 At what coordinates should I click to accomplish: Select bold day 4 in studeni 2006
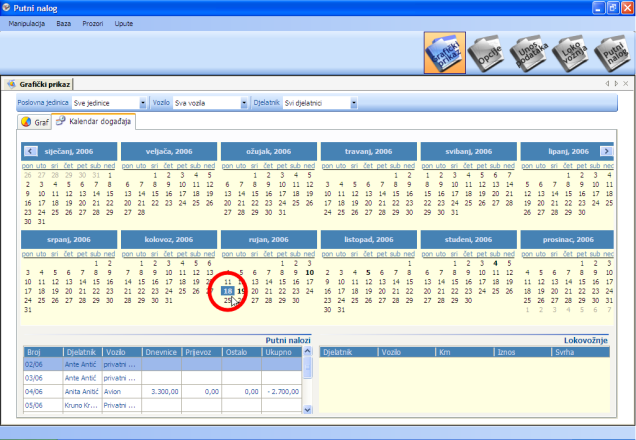(x=495, y=263)
